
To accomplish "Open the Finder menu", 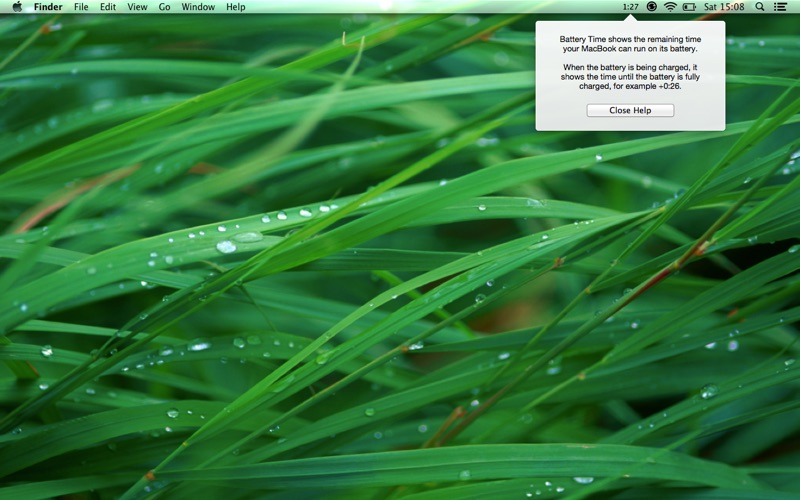I will point(48,7).
